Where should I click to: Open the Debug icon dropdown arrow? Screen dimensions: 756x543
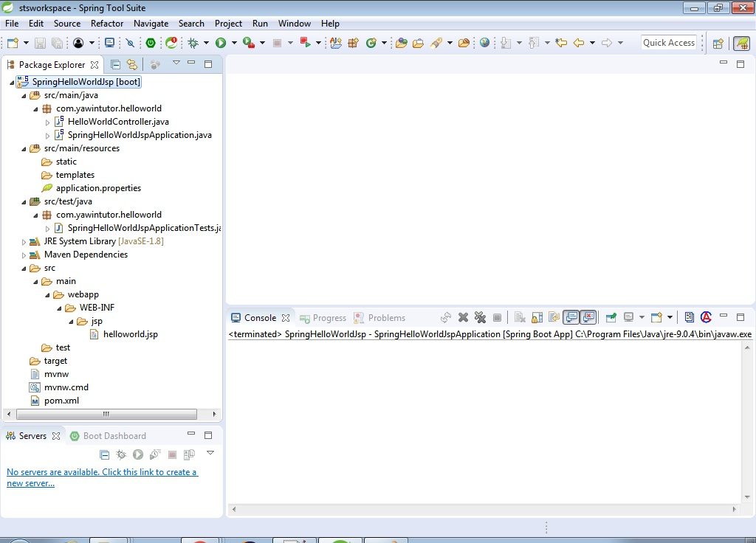[207, 43]
